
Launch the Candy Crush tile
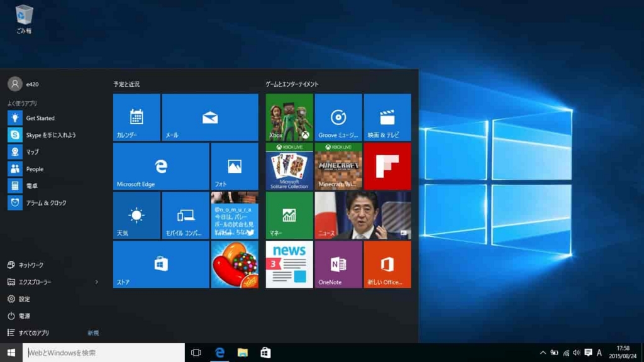coord(235,265)
